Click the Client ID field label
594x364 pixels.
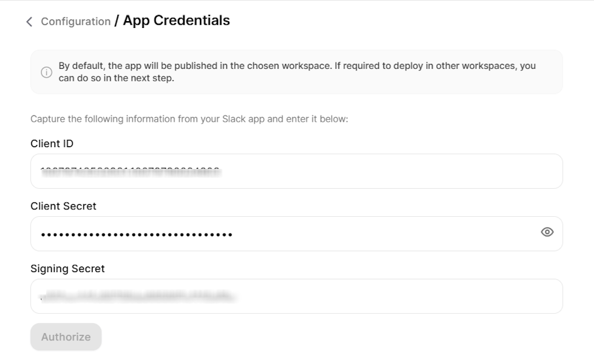(x=52, y=143)
